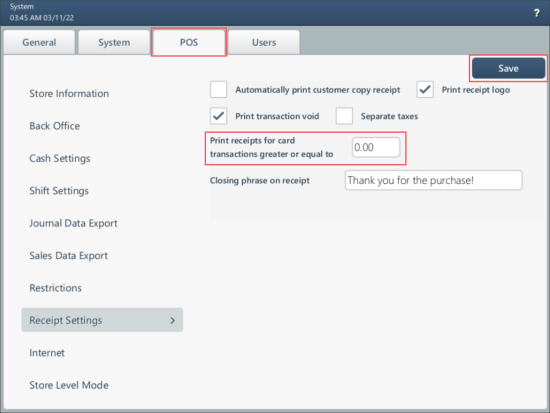Edit the closing phrase on receipt field
This screenshot has width=550, height=413.
[x=434, y=180]
